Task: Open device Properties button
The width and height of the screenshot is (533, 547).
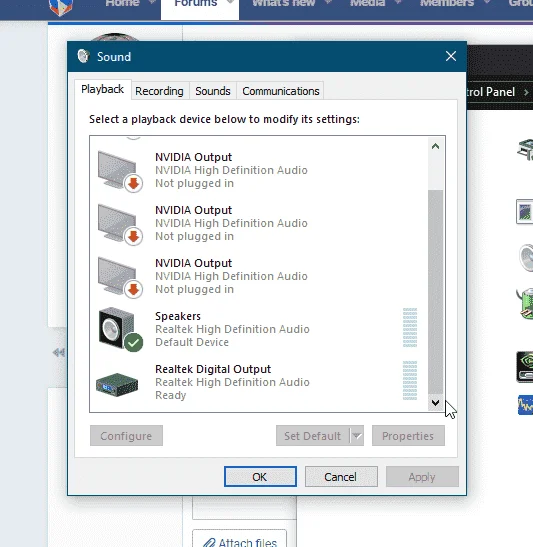Action: click(x=408, y=436)
